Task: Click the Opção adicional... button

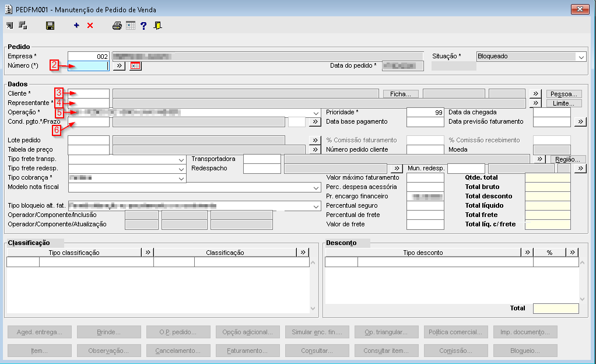Action: (x=247, y=332)
